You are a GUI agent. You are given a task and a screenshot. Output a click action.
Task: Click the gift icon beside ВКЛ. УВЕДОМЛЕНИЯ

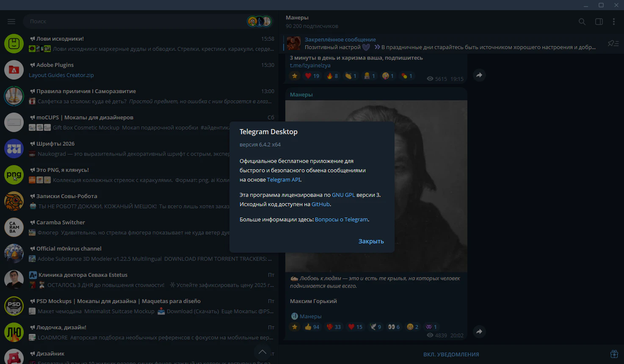point(614,354)
